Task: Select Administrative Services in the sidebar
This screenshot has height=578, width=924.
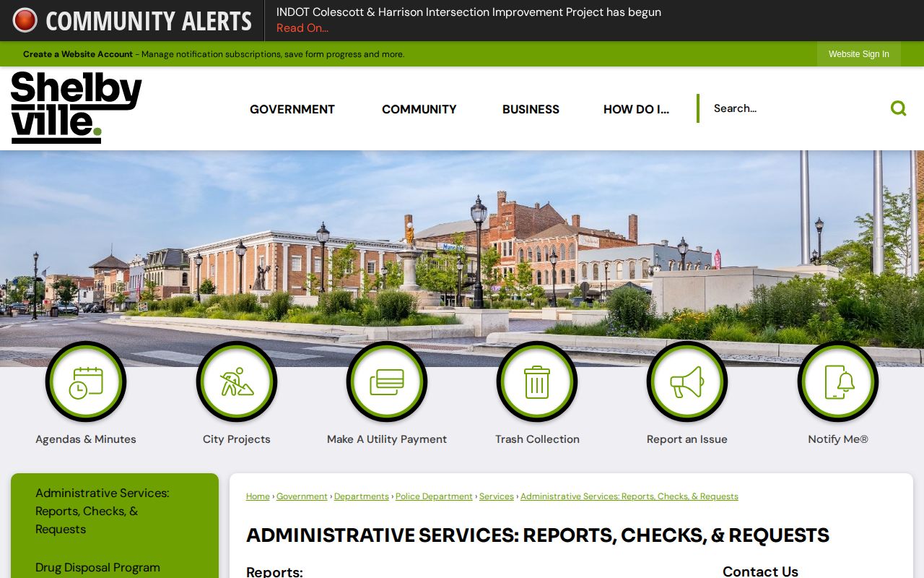Action: pyautogui.click(x=102, y=511)
